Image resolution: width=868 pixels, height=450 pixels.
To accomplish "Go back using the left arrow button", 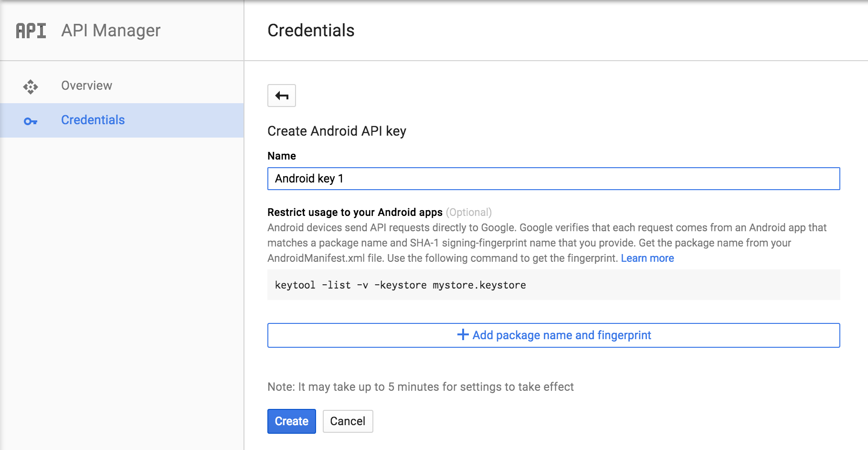I will click(282, 96).
